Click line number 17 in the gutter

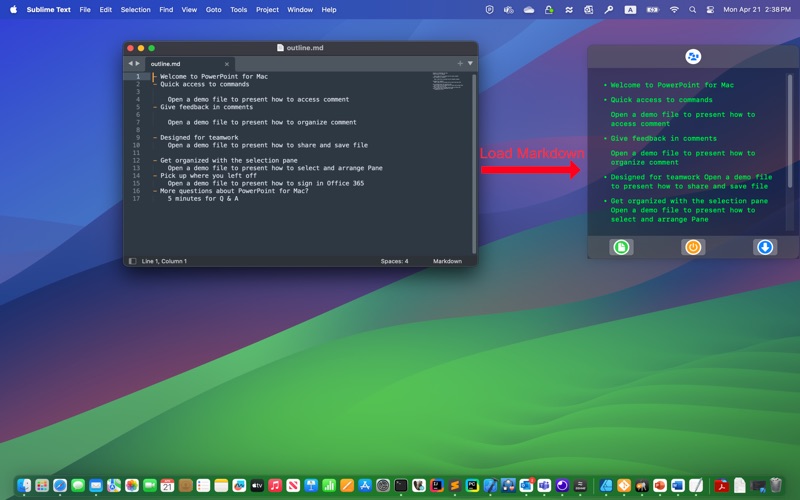click(136, 198)
